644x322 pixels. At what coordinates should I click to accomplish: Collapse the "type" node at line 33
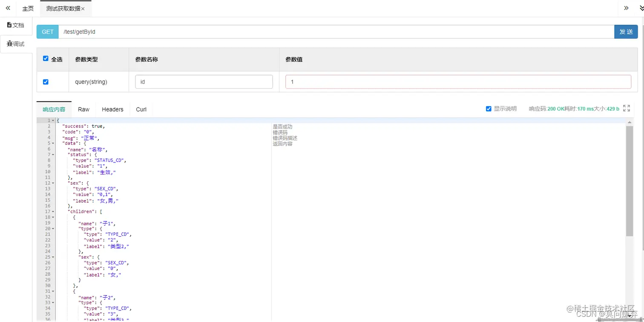coord(53,303)
